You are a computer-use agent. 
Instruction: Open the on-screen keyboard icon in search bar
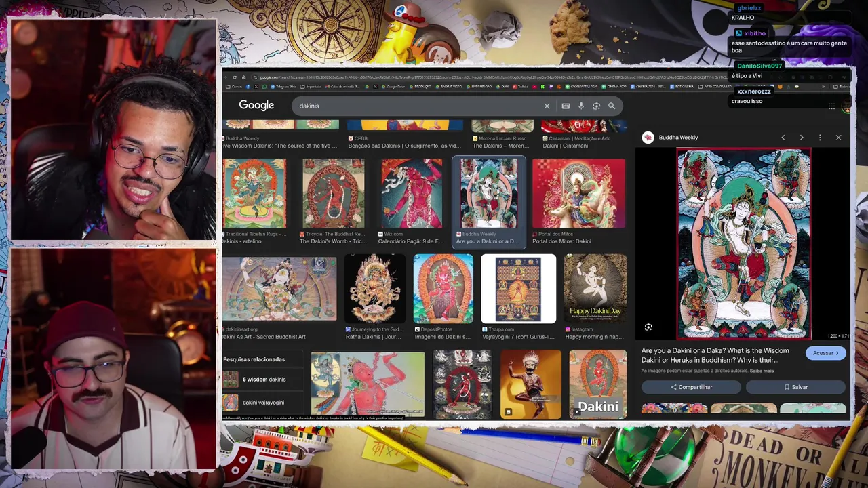[566, 106]
